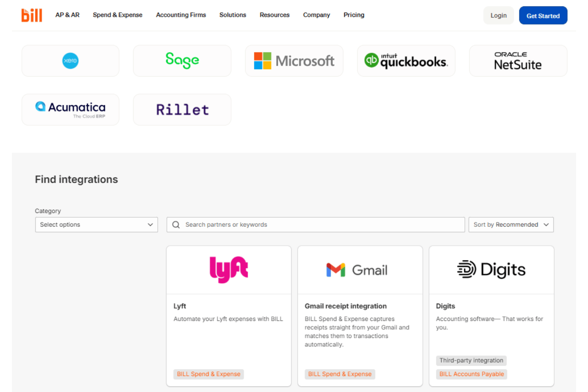Click the Gmail logo image
This screenshot has height=392, width=588.
pyautogui.click(x=357, y=270)
